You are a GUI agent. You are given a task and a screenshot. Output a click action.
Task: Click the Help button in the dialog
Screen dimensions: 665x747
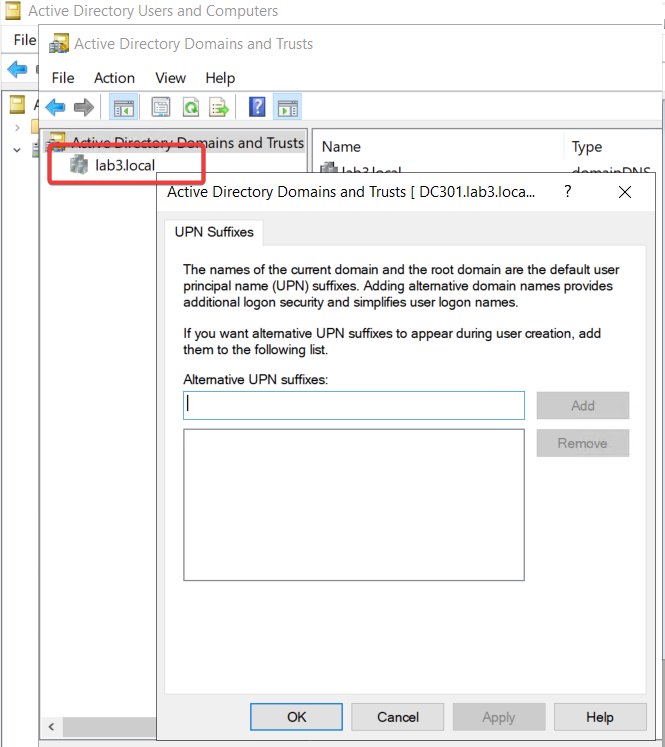(x=600, y=717)
